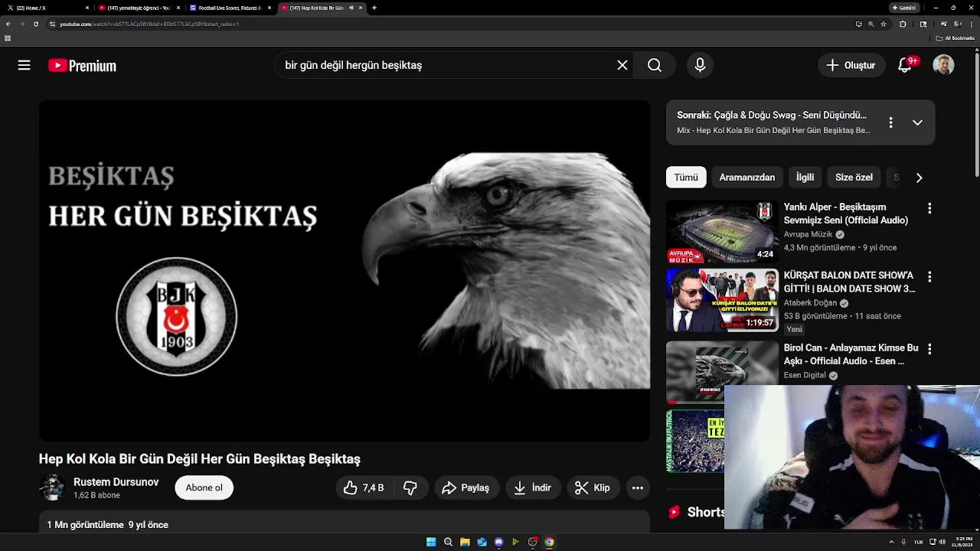Clear the search box with the X
This screenshot has width=980, height=551.
622,66
